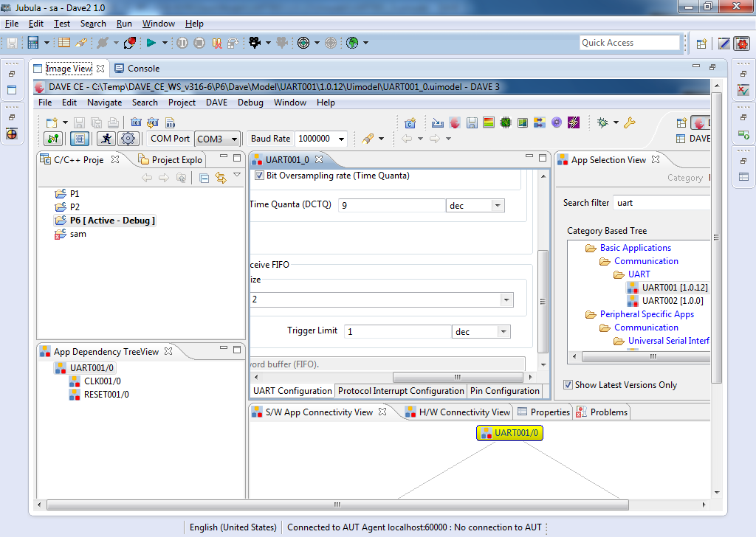
Task: Click the blue import arrow icon in DAVE
Action: click(438, 122)
